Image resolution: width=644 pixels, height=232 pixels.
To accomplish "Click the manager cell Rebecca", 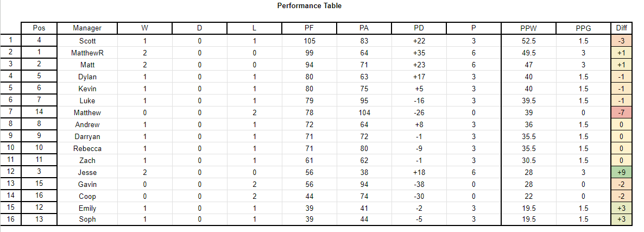I will 87,148.
